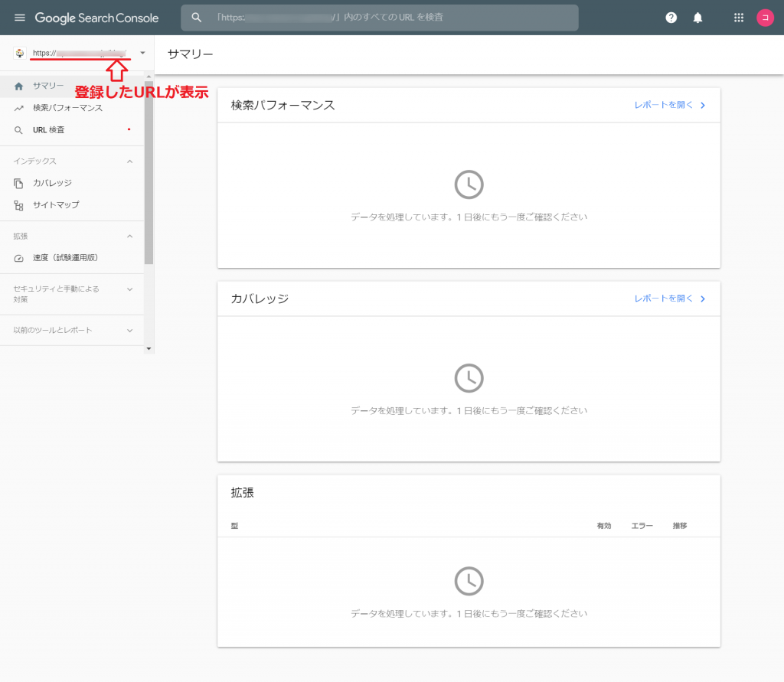Image resolution: width=784 pixels, height=682 pixels.
Task: Collapse the 拡張 sidebar section
Action: [x=129, y=237]
